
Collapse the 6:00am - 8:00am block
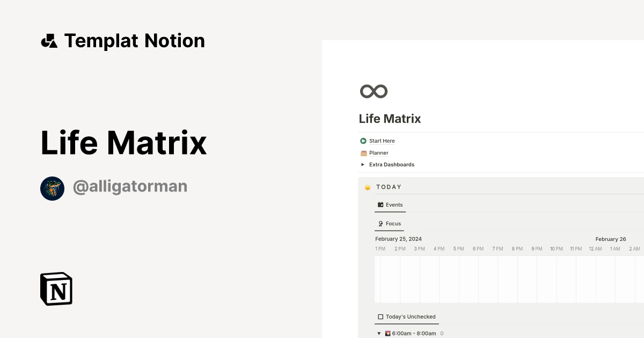click(x=379, y=333)
